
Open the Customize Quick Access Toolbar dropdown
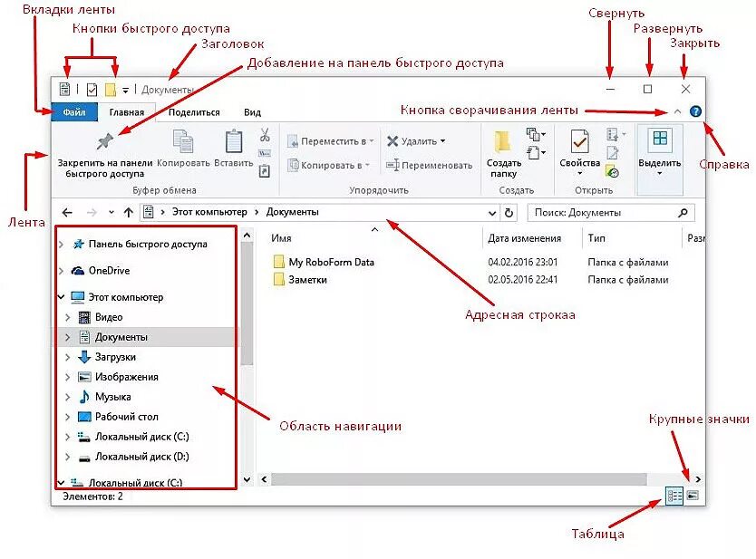tap(125, 90)
